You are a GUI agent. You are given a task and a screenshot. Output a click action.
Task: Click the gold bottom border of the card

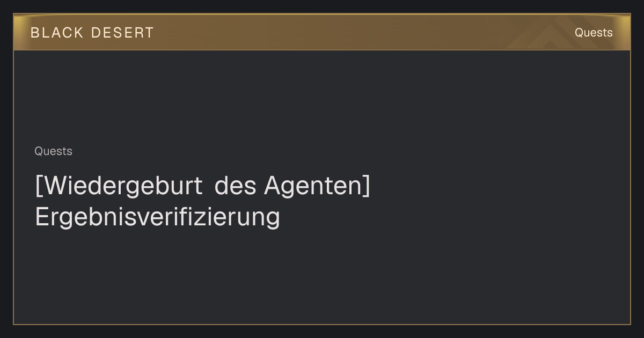tap(322, 324)
